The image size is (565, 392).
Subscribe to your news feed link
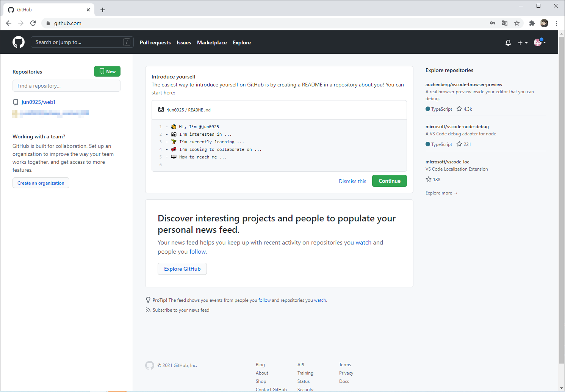pos(181,310)
